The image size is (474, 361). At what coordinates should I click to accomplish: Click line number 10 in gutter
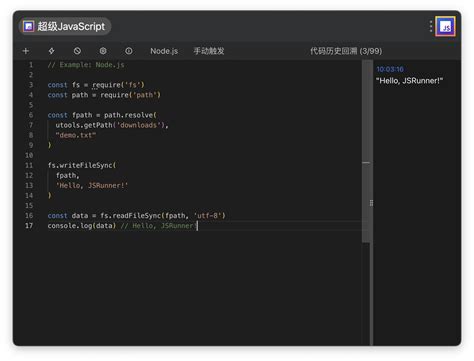point(29,155)
